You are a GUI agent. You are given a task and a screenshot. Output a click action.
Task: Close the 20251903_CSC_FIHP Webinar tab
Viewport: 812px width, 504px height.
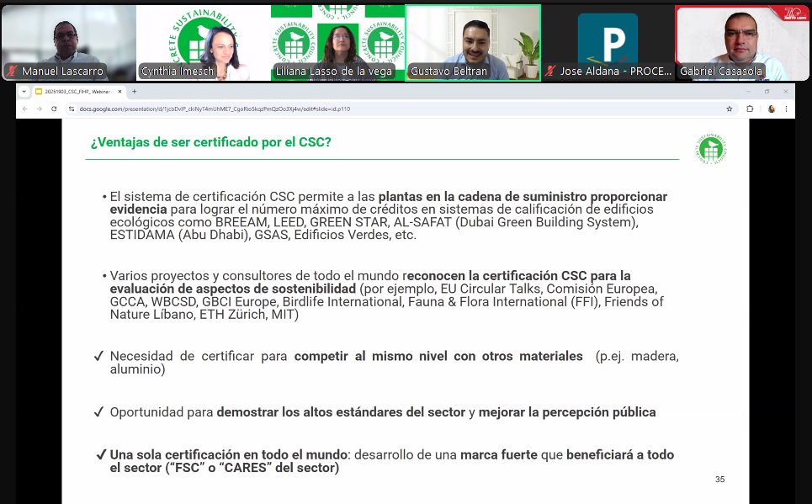point(119,92)
